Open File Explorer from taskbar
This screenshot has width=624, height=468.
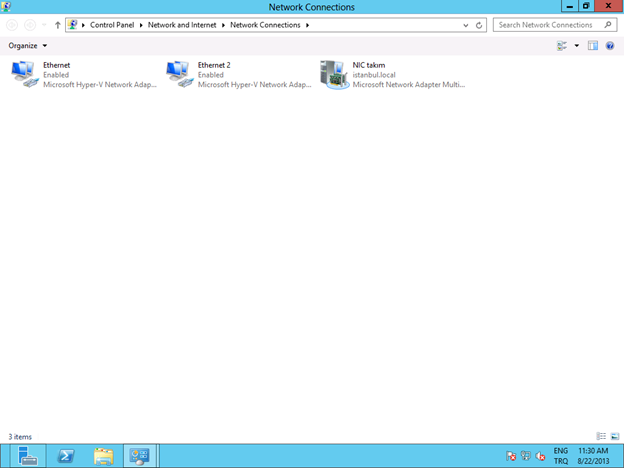tap(103, 456)
